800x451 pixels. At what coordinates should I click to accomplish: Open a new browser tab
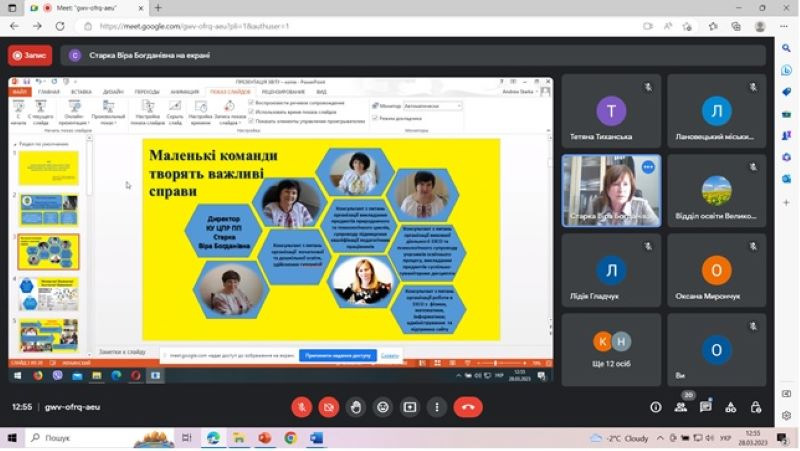point(158,8)
